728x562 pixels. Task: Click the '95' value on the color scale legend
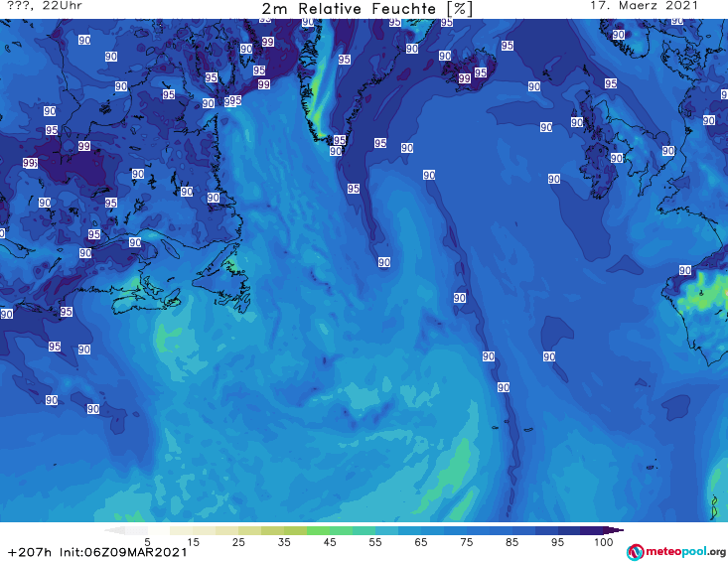pos(557,542)
